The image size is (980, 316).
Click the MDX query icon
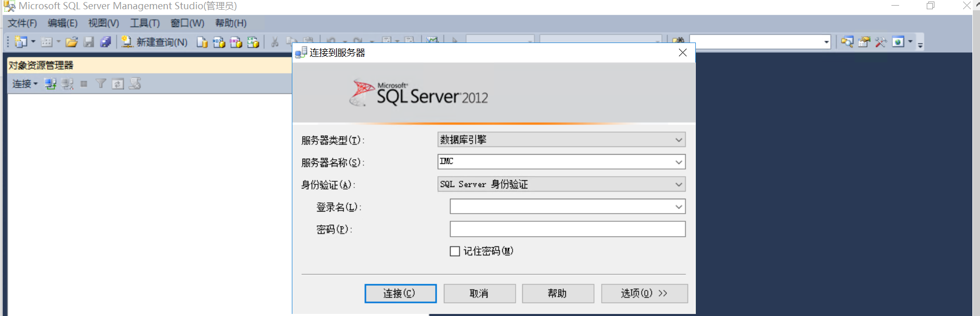(x=219, y=42)
